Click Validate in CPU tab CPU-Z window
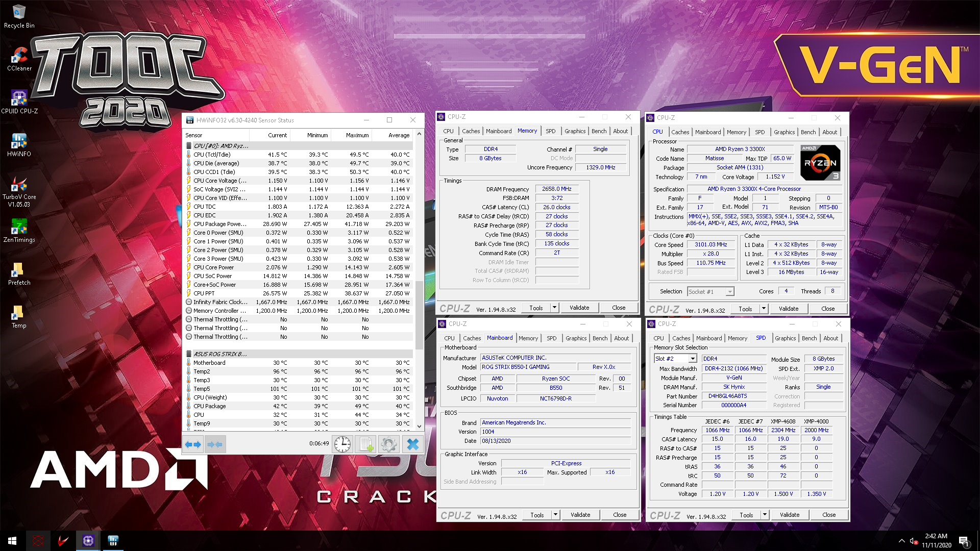The image size is (980, 551). (789, 309)
